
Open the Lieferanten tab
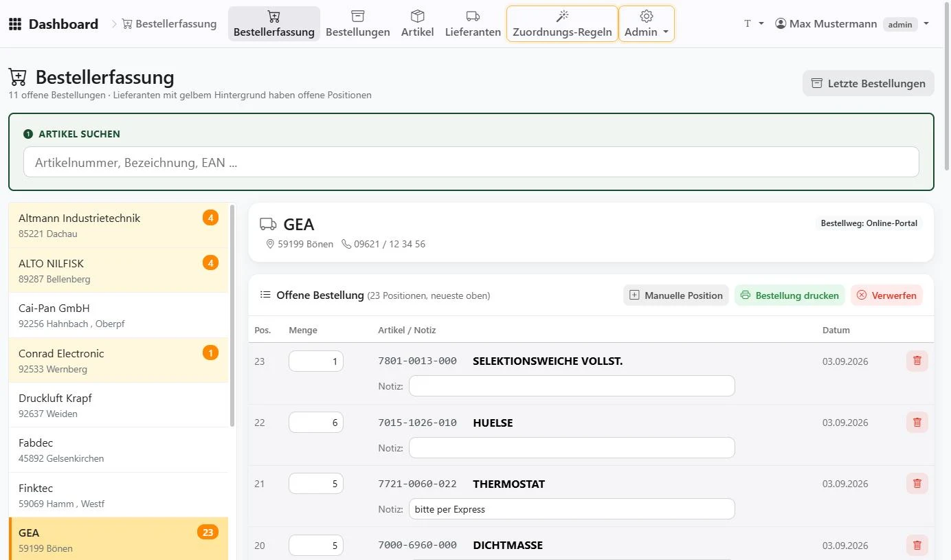(x=473, y=24)
